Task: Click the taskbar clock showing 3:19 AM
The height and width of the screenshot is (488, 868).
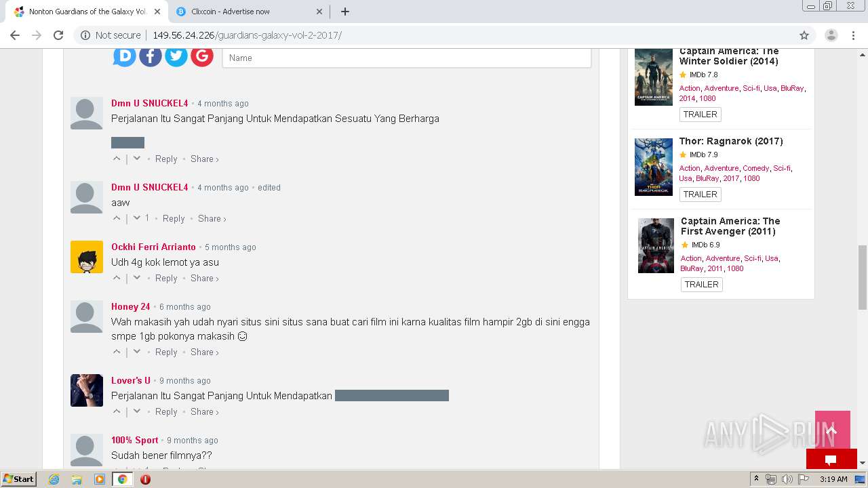Action: pos(833,479)
